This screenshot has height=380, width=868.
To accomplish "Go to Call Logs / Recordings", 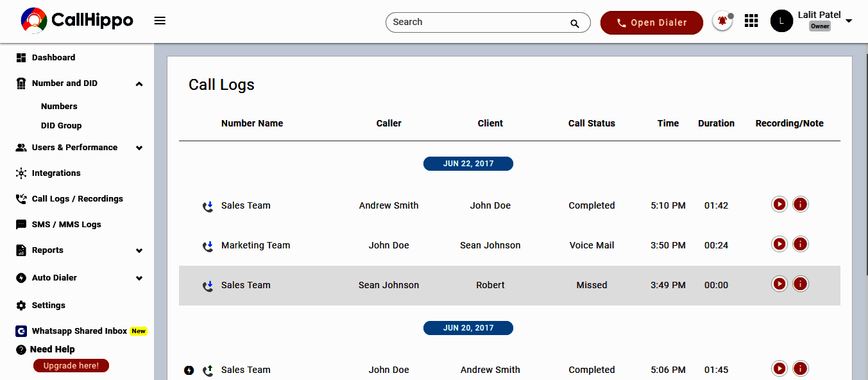I will 77,199.
